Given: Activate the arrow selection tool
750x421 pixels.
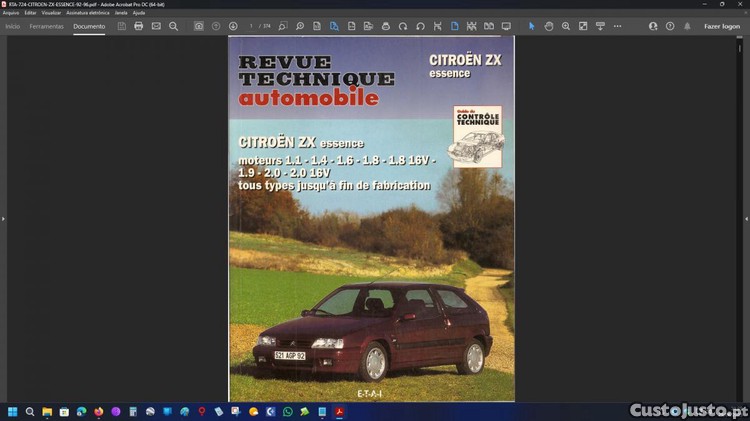Looking at the screenshot, I should [532, 26].
